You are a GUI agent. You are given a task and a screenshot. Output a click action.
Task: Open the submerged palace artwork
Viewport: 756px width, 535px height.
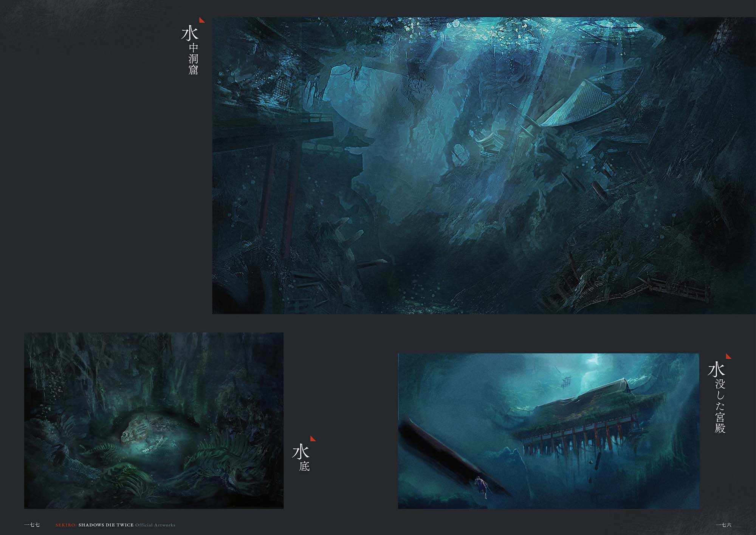548,431
